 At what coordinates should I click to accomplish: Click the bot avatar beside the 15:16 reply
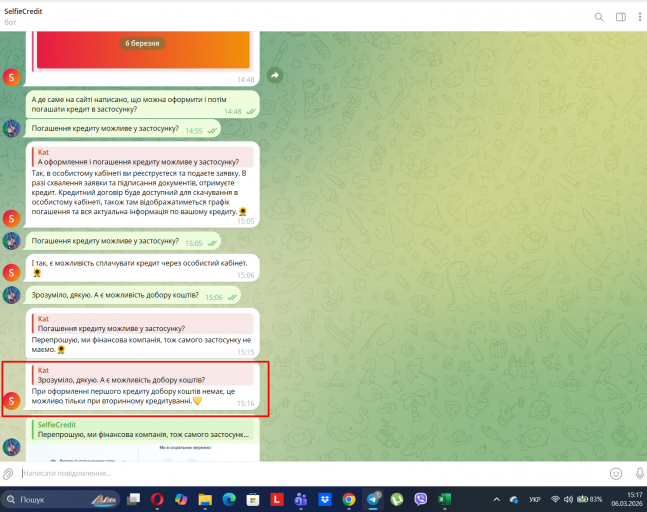[12, 401]
